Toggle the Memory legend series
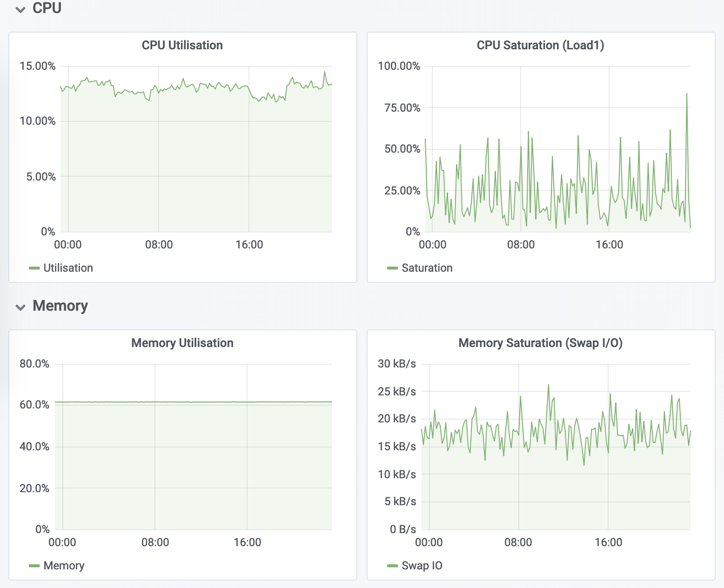The width and height of the screenshot is (724, 588). (x=64, y=566)
